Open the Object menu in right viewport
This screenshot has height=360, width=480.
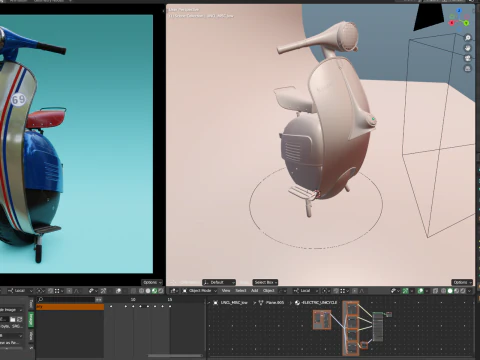pos(268,291)
